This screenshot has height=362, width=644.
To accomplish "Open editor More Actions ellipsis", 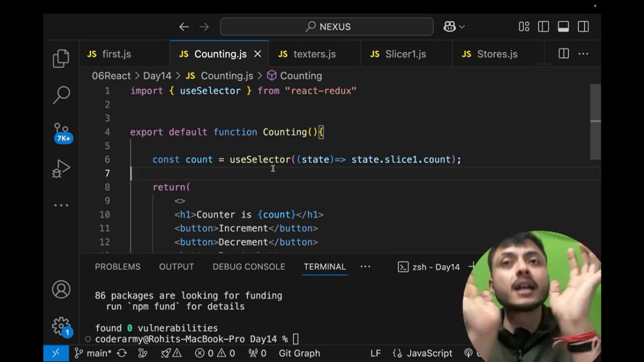I will coord(583,54).
